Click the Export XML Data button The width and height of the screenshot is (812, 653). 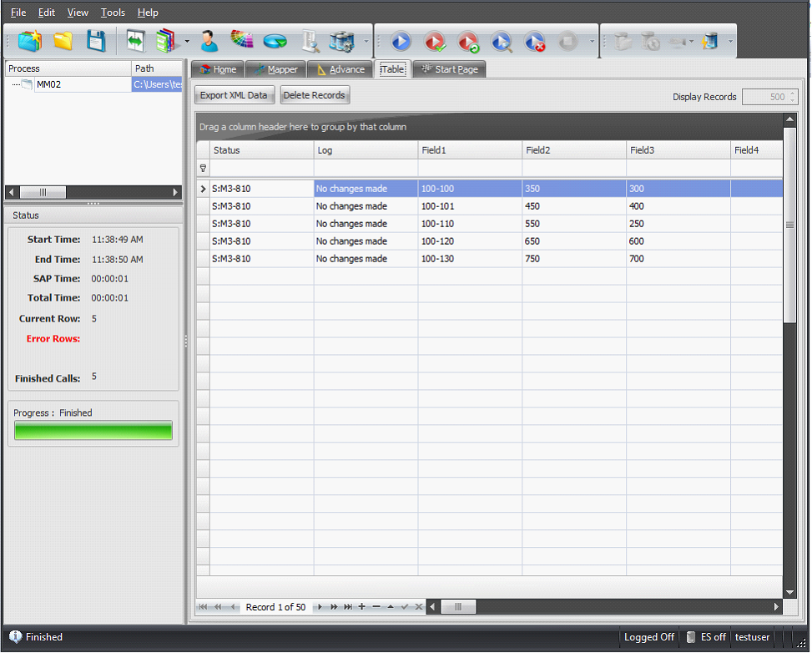(234, 95)
